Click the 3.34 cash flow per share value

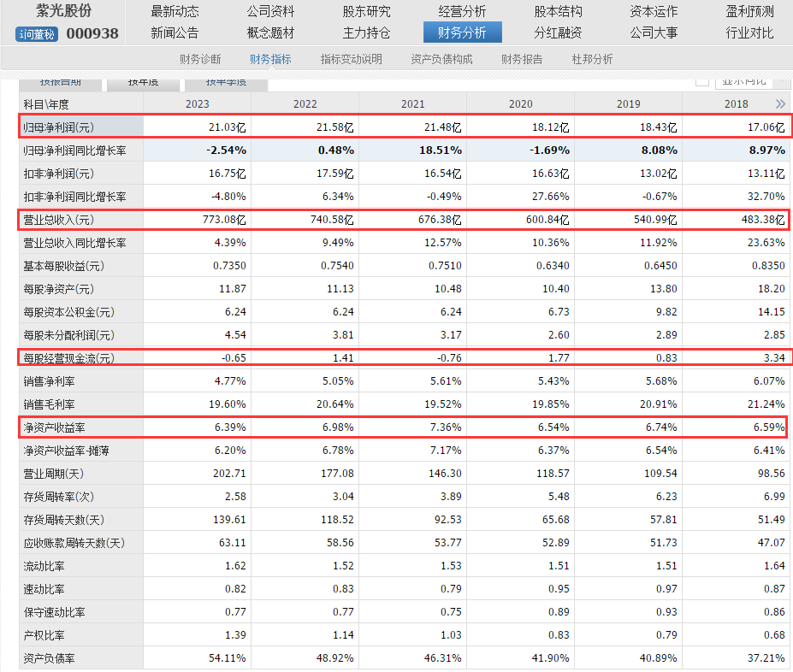[x=774, y=357]
